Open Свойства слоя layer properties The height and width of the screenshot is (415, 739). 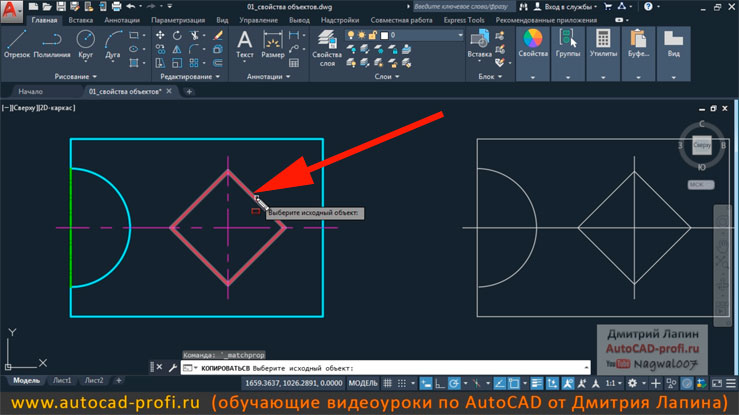pyautogui.click(x=327, y=48)
